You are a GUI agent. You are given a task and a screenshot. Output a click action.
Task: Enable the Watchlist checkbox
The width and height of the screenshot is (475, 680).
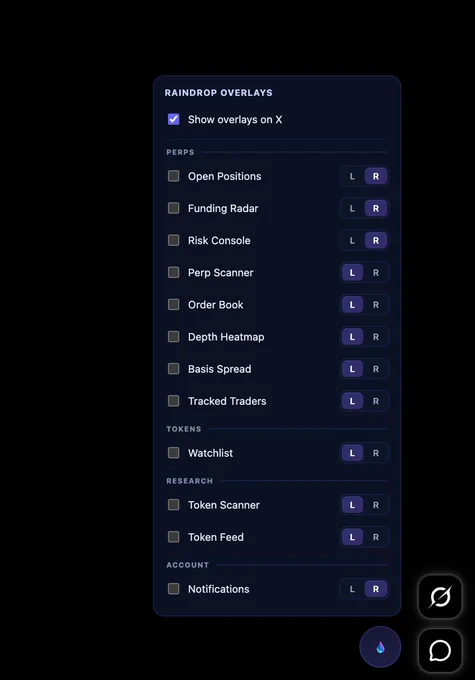[x=174, y=453]
